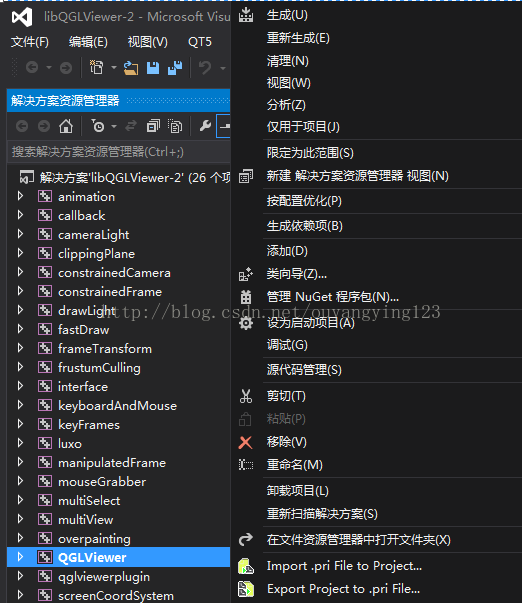522x603 pixels.
Task: Expand the luxo project node
Action: tap(20, 443)
